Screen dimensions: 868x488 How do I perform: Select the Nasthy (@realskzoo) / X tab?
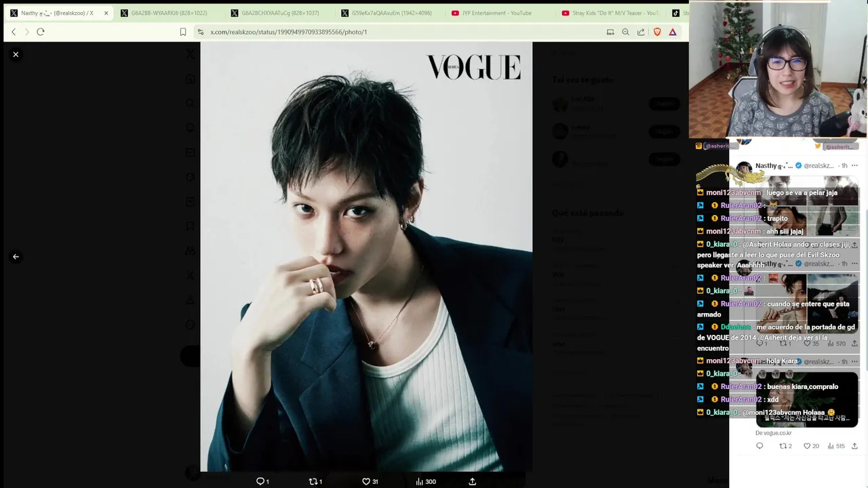[x=57, y=13]
